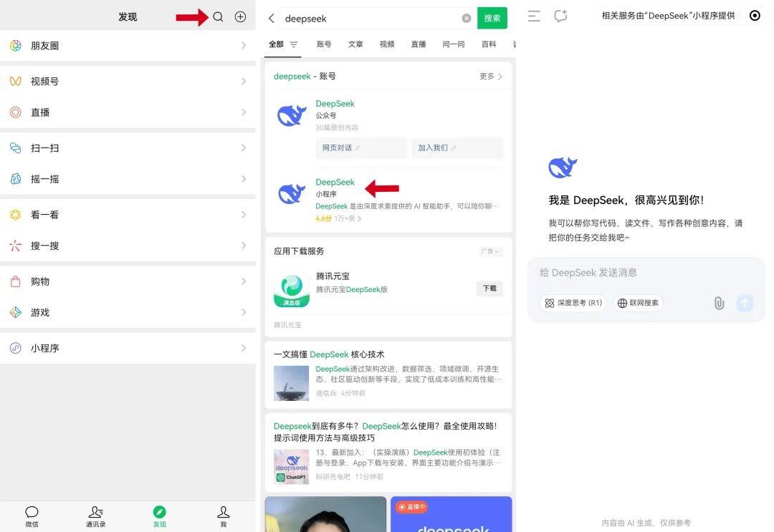
Task: Select the 问一问 results tab
Action: coord(454,44)
